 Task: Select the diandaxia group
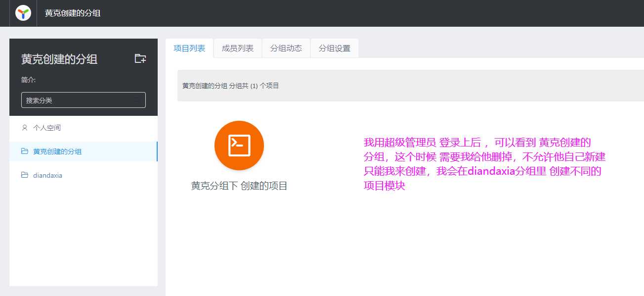coord(84,175)
